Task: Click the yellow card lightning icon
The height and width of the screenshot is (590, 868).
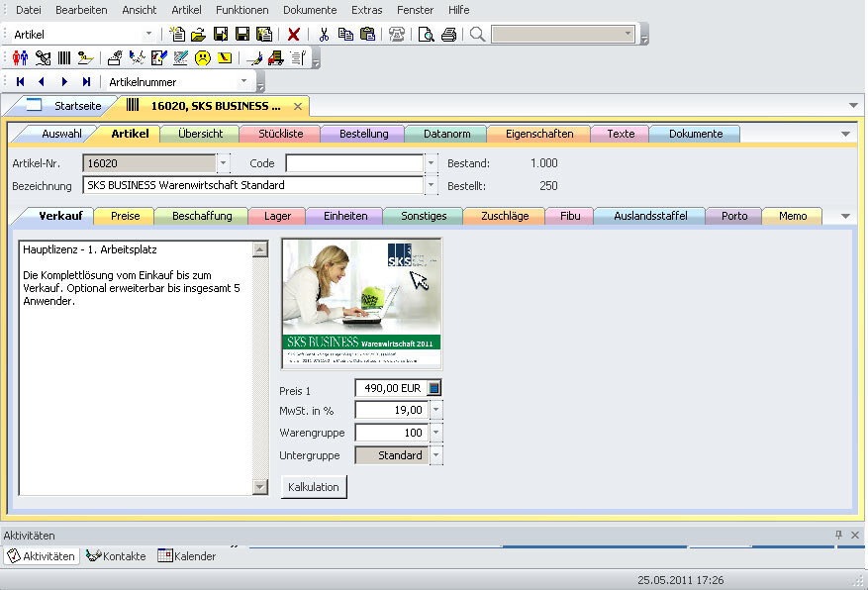Action: tap(225, 57)
